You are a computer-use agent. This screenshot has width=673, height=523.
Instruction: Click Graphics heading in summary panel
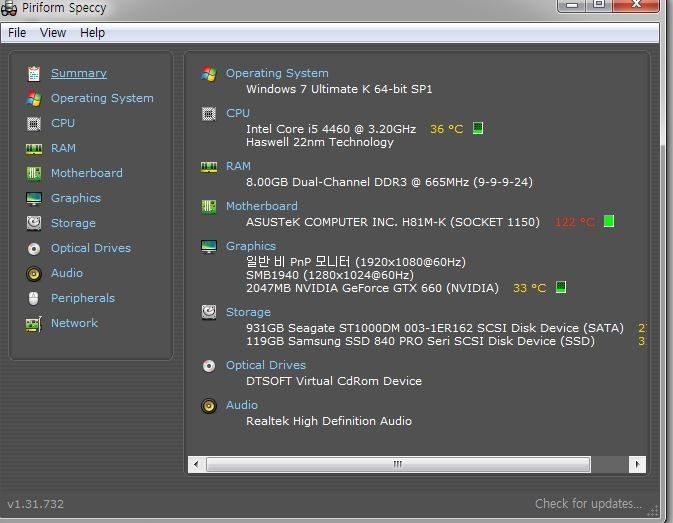251,246
